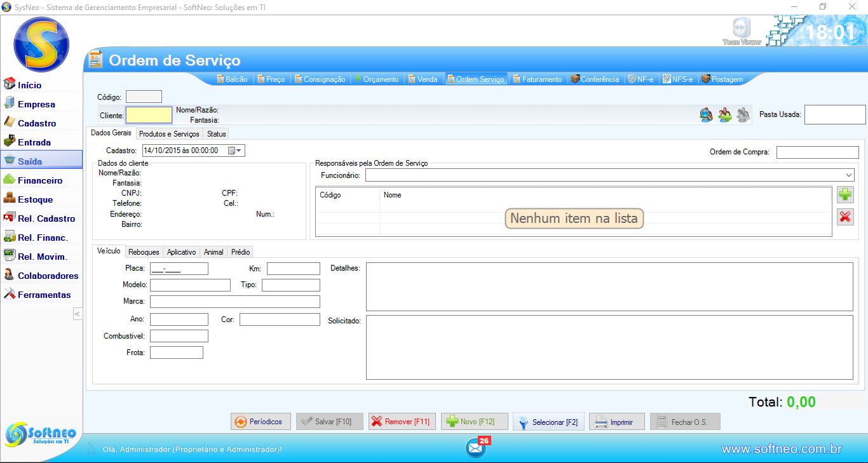The width and height of the screenshot is (868, 463).
Task: Click the green plus to add employee
Action: coord(845,195)
